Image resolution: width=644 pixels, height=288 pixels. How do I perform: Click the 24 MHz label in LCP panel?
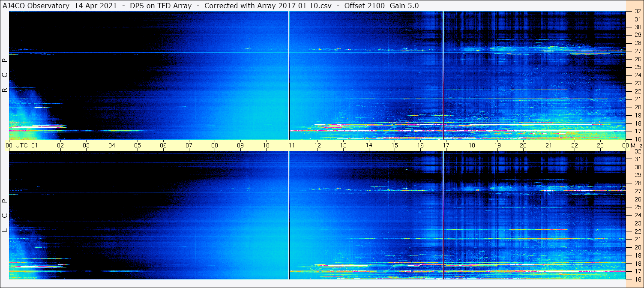[x=638, y=215]
